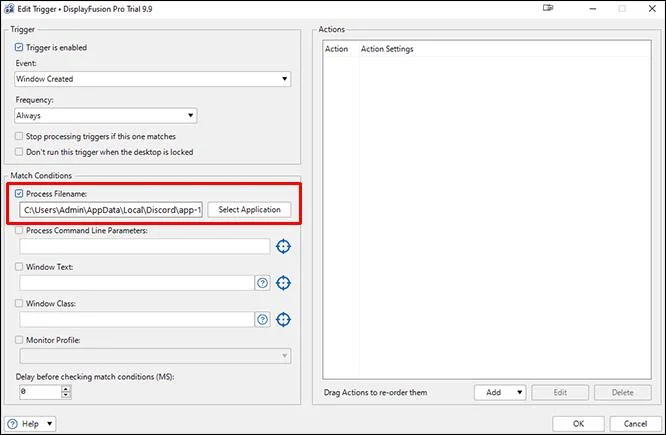Click target picker for Process Command Line Parameters
Screen dimensions: 666x435
[x=283, y=246]
